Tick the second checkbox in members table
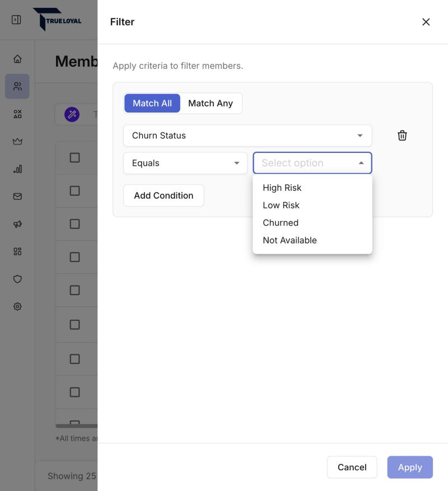Viewport: 448px width, 491px height. click(74, 191)
